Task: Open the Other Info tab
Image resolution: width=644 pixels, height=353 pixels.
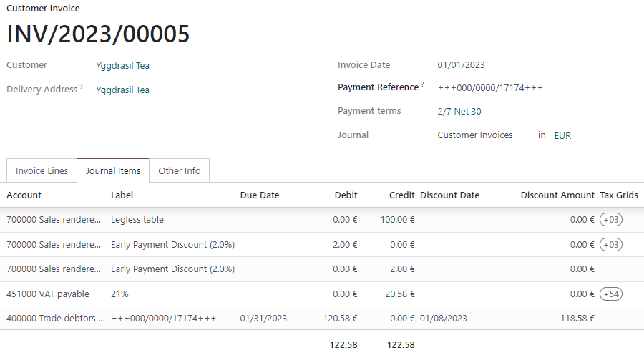Action: click(180, 171)
